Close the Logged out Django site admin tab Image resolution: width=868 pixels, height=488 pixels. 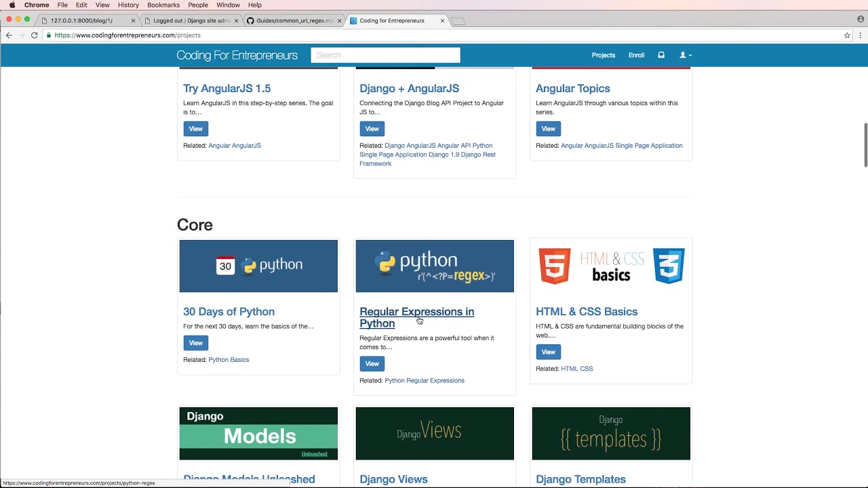pos(236,21)
